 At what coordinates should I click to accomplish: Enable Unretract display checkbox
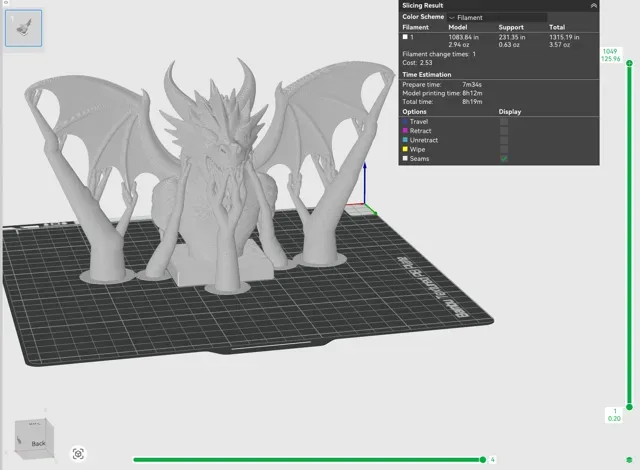[x=504, y=140]
